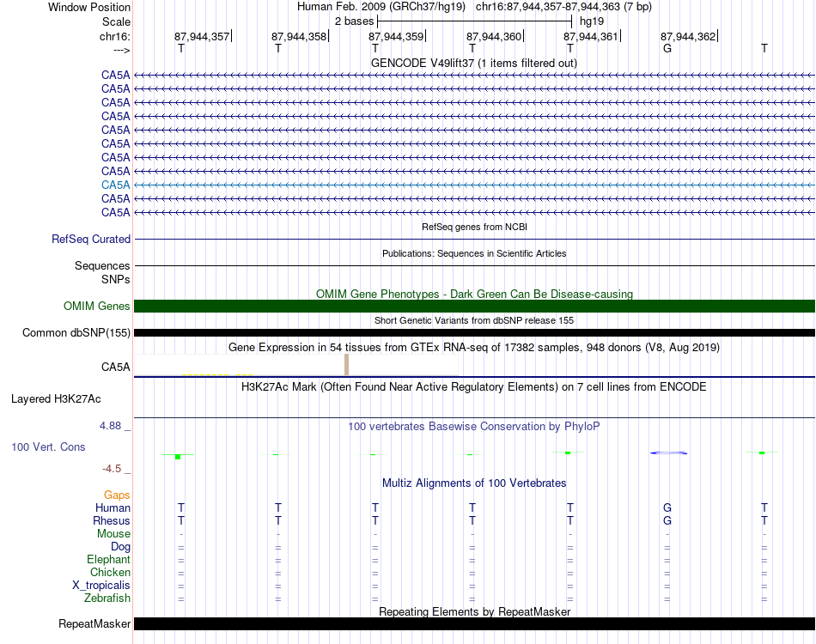The width and height of the screenshot is (816, 644).
Task: Select the Chicken alignment row label
Action: [110, 572]
